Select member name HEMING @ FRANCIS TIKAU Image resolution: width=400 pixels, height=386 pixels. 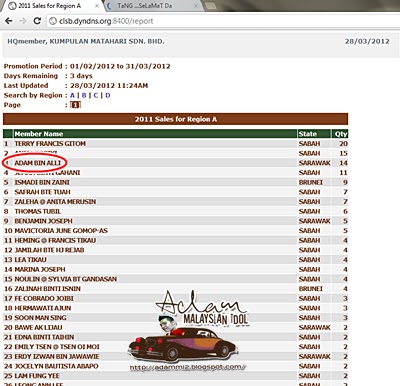tap(55, 240)
